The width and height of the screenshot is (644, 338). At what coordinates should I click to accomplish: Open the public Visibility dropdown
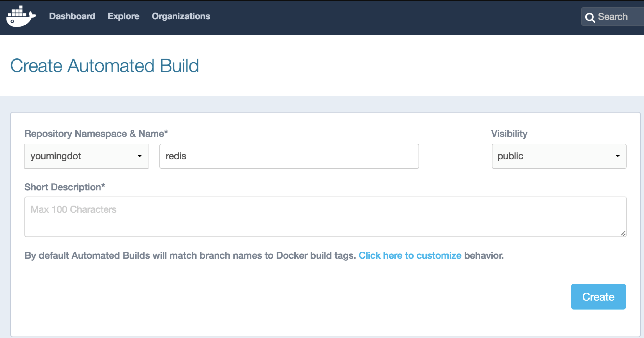559,156
